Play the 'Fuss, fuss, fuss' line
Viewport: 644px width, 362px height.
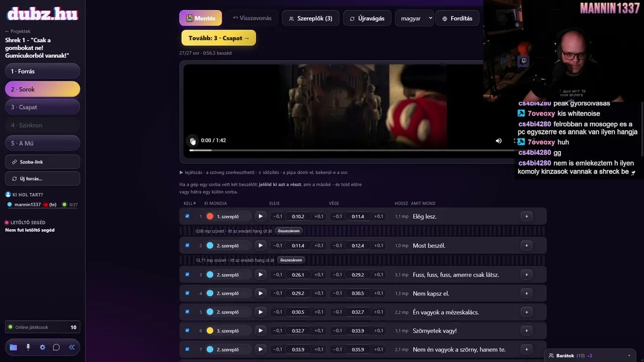260,275
